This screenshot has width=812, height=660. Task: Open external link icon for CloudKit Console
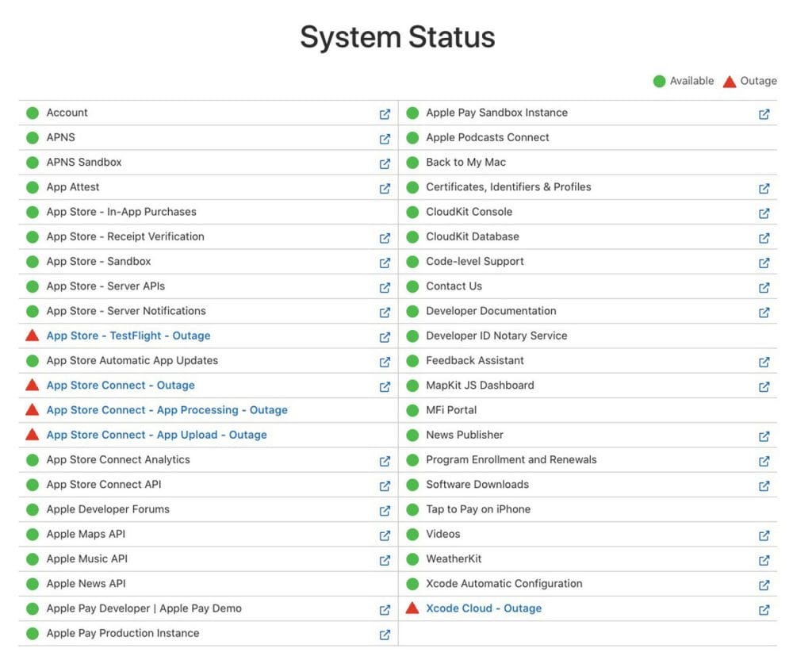pyautogui.click(x=764, y=213)
